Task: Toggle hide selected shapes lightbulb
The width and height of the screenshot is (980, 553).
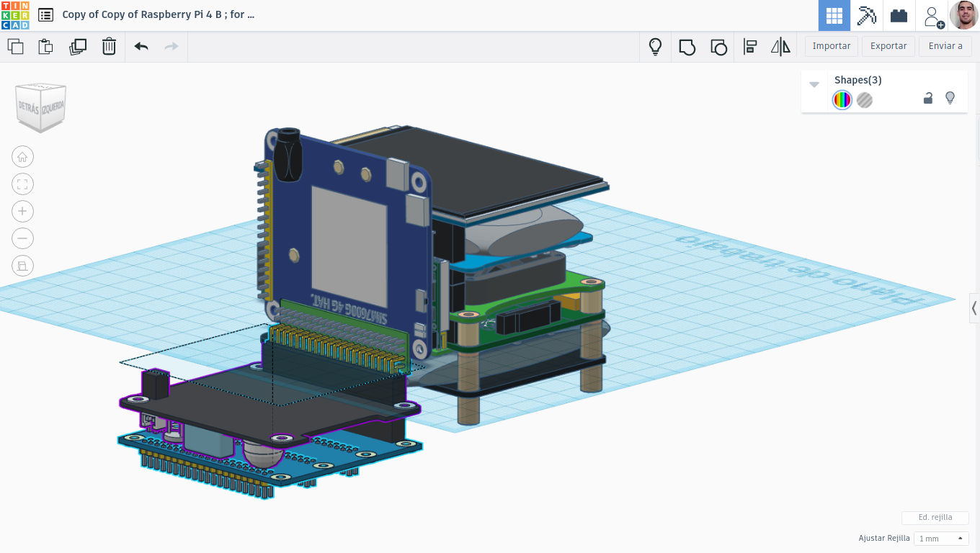Action: 950,98
